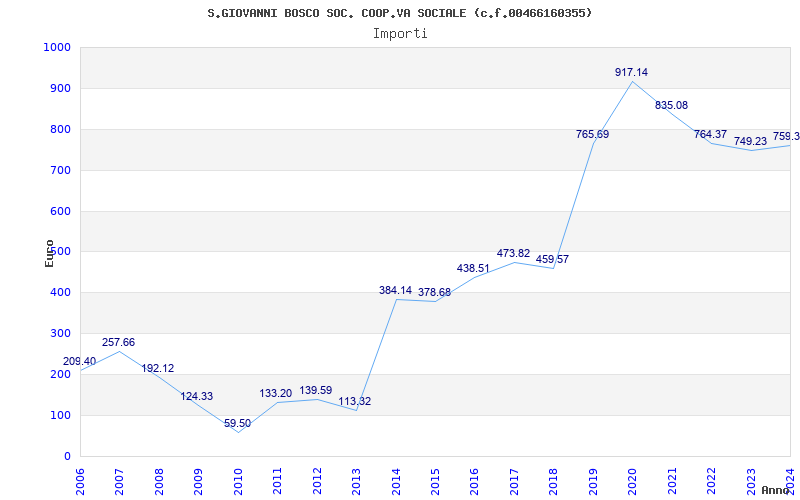Select the 459.57 data label

tap(552, 260)
